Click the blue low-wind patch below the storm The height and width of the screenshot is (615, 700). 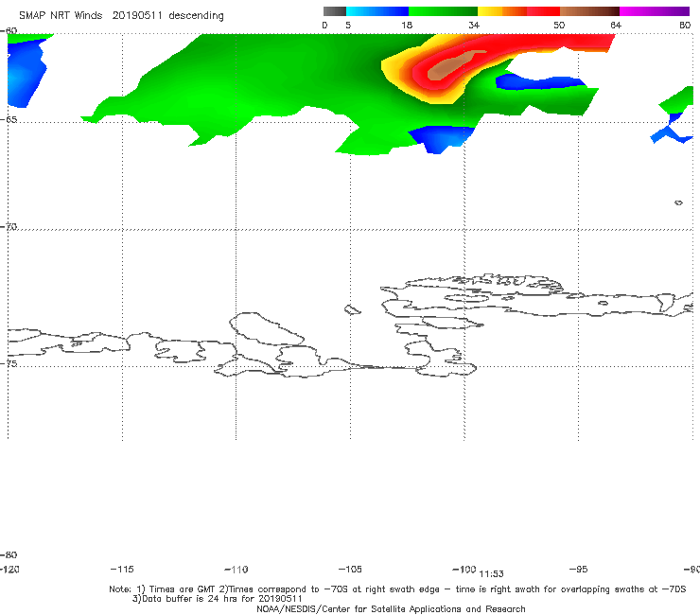coord(441,139)
